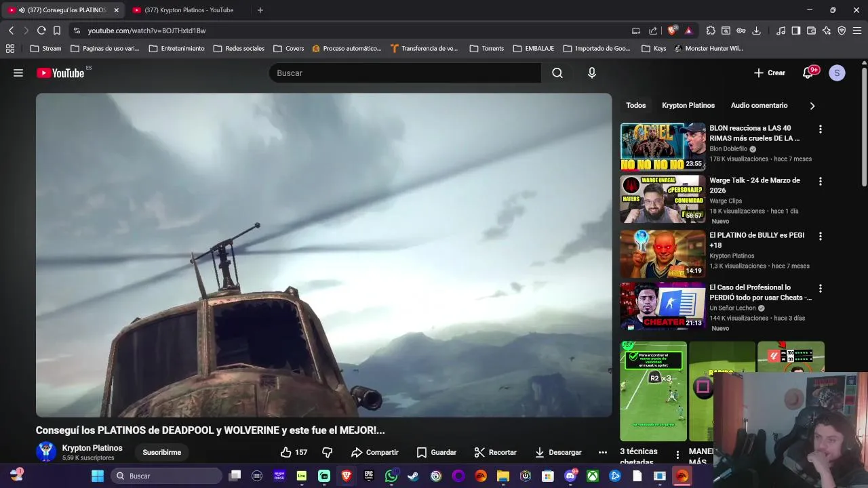Open the Keys bookmarks folder

click(654, 49)
